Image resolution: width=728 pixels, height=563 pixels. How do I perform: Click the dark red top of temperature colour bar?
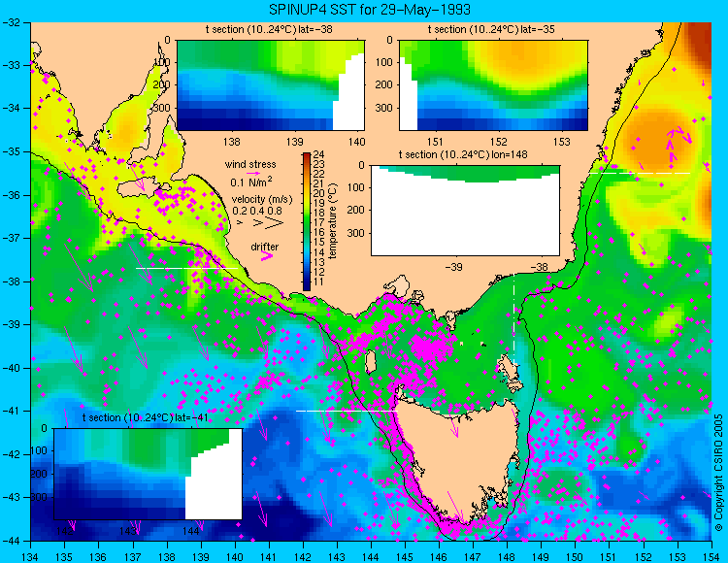click(307, 156)
